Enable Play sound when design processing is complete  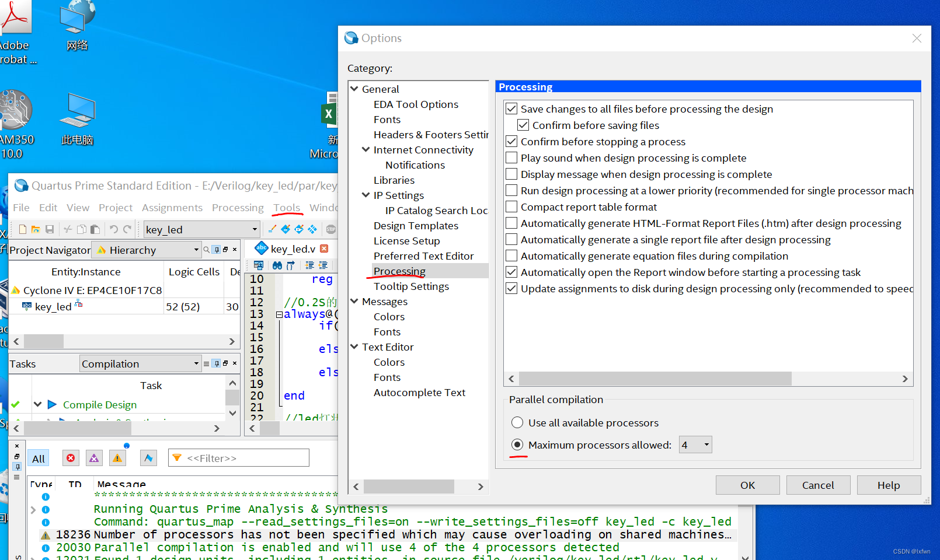tap(511, 158)
